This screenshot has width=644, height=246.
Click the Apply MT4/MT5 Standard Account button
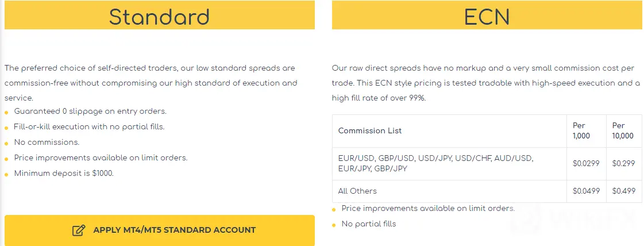coord(159,230)
